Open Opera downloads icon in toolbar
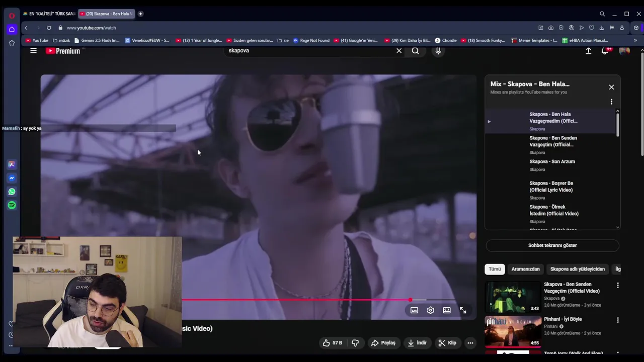Image resolution: width=644 pixels, height=362 pixels. 601,28
